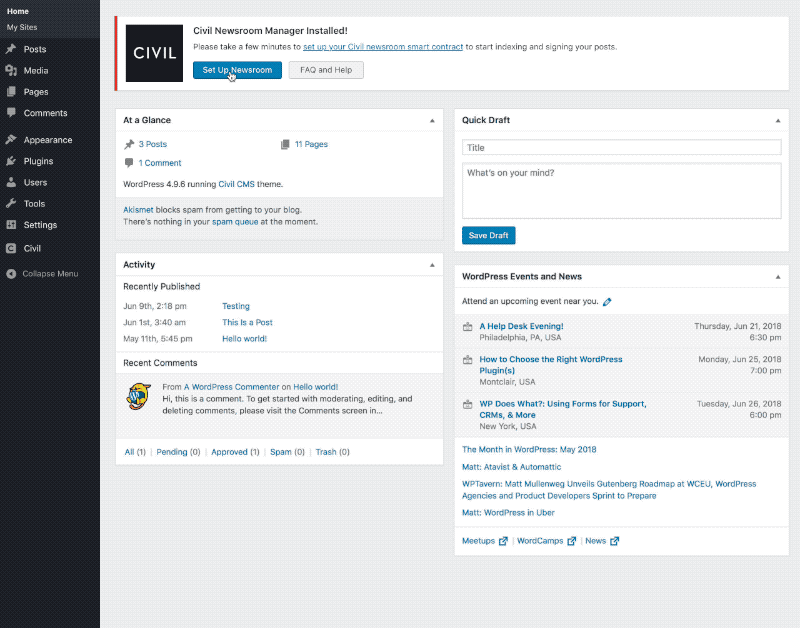Click the pages icon beside 11 Pages
Screen dimensions: 800x628
tap(285, 144)
